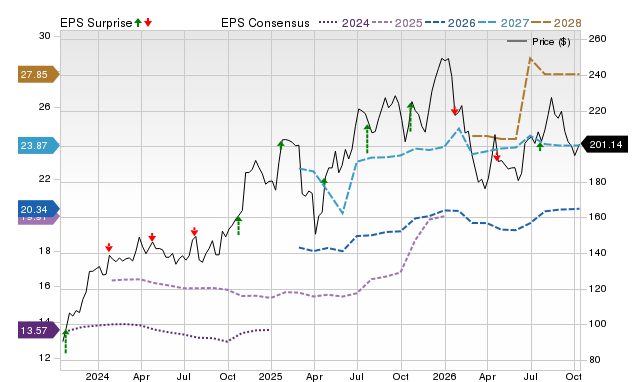Viewport: 640px width, 382px height.
Task: Select the brown 27.85 value tag
Action: pos(38,74)
